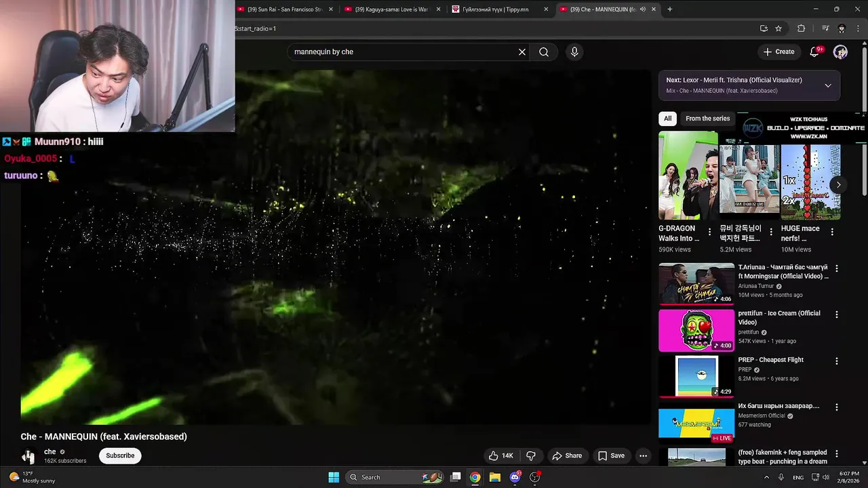The image size is (868, 488).
Task: Select the From the series chip
Action: tap(707, 119)
